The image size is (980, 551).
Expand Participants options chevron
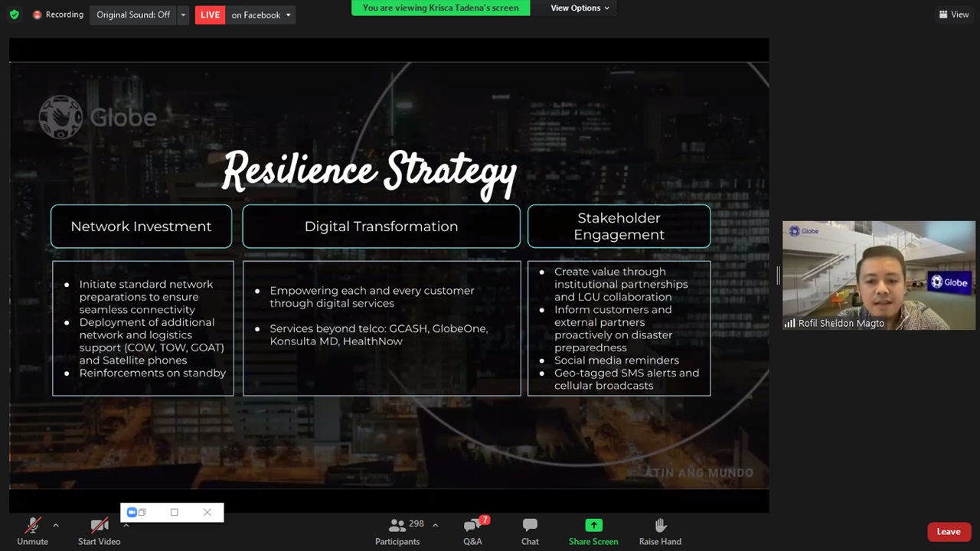[x=435, y=525]
